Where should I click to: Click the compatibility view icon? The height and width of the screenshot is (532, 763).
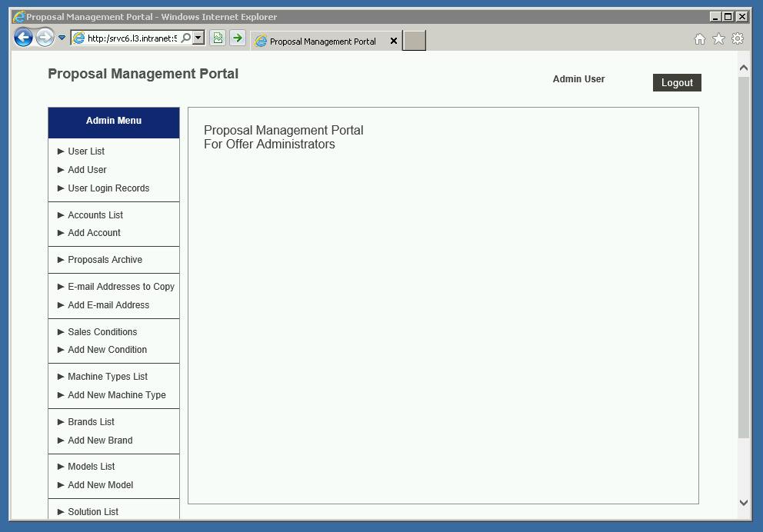(218, 38)
